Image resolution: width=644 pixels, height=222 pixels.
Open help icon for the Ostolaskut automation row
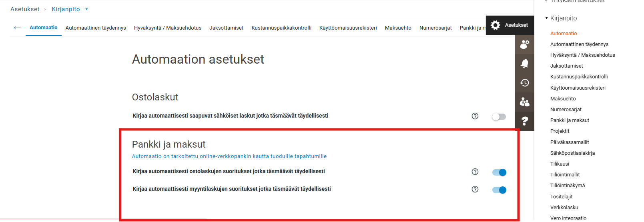pos(475,116)
